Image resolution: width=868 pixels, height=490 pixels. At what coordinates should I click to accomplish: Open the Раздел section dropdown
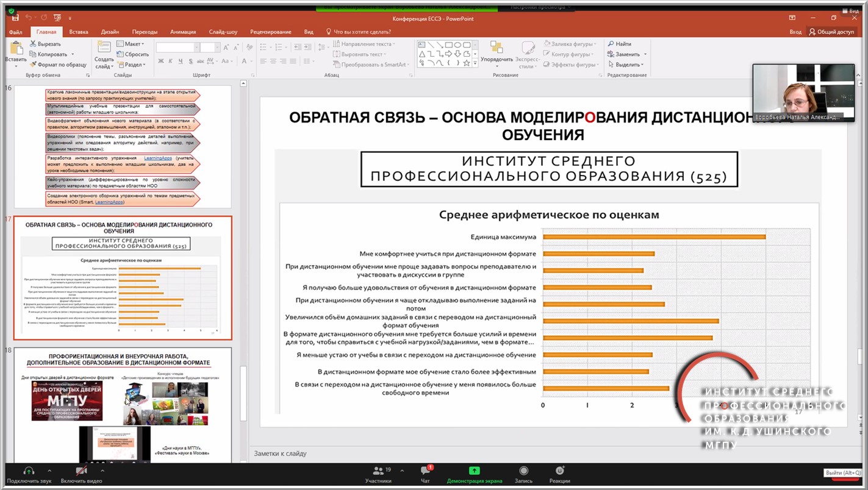[x=133, y=65]
